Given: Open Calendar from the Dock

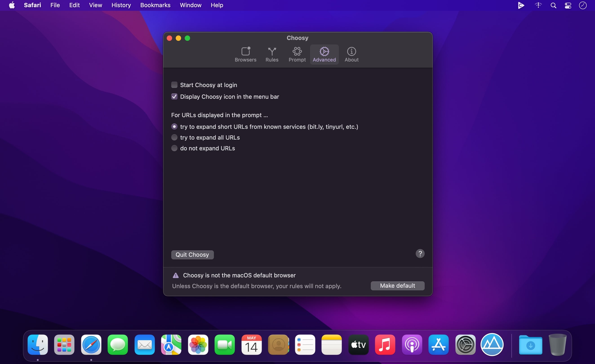Looking at the screenshot, I should [251, 344].
